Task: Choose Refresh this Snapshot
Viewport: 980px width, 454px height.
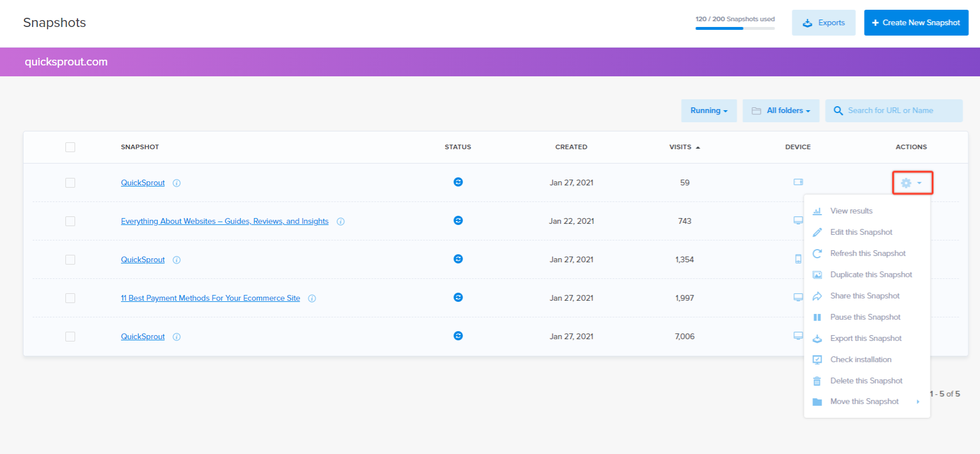Action: point(868,254)
